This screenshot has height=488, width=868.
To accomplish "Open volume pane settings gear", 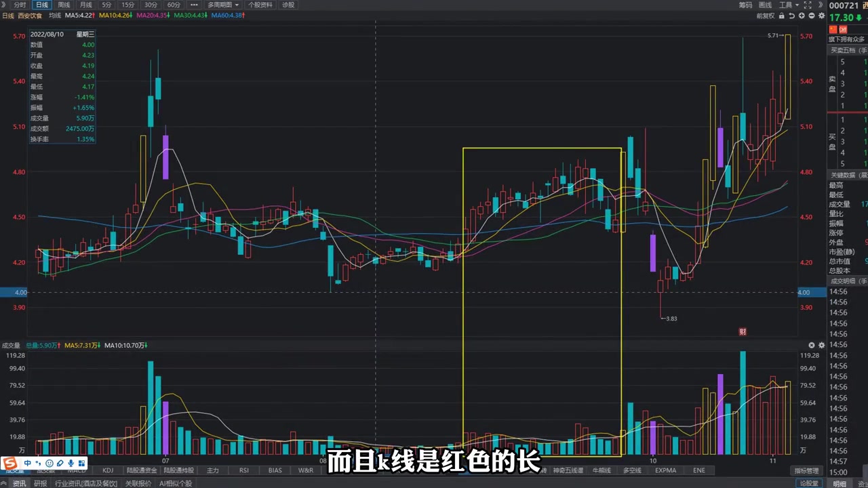I will tap(821, 345).
